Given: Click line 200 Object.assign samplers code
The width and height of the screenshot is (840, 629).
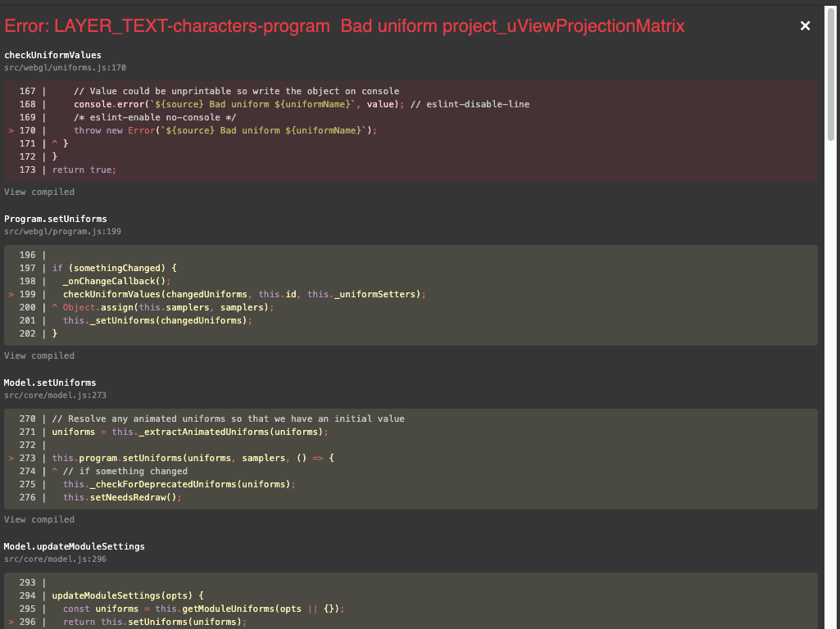Looking at the screenshot, I should [x=168, y=308].
